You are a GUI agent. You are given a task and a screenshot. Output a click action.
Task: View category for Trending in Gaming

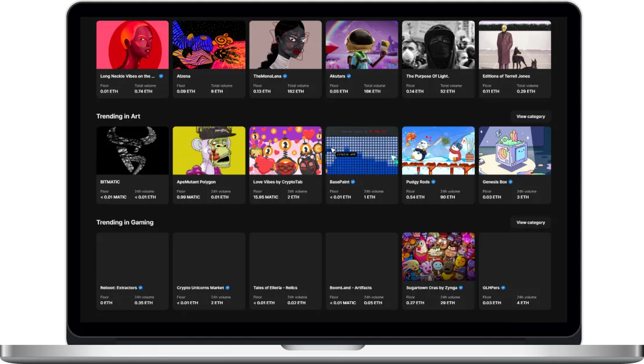point(531,223)
